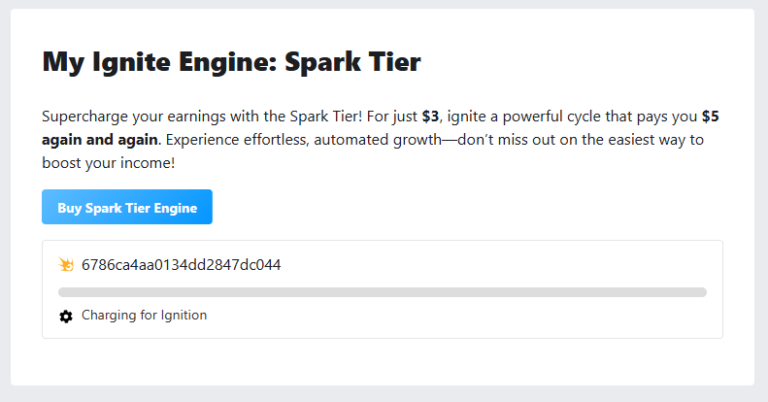Click the 'boost your income!' line
The image size is (768, 402).
coord(108,163)
